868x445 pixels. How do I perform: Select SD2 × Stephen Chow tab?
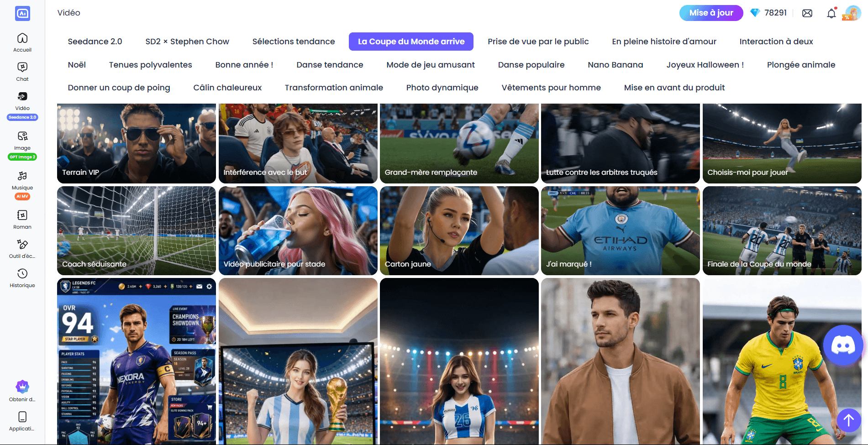coord(187,42)
